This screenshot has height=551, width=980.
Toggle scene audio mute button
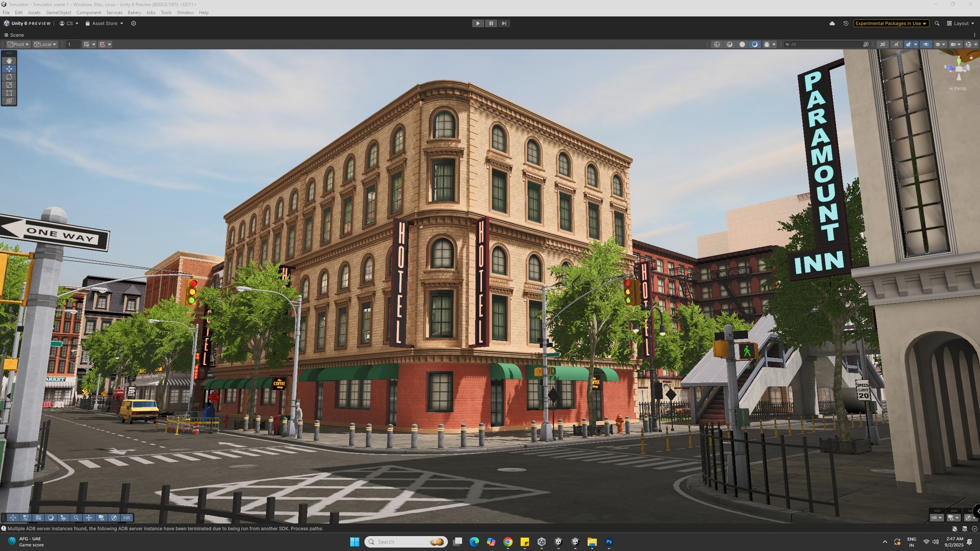(896, 44)
